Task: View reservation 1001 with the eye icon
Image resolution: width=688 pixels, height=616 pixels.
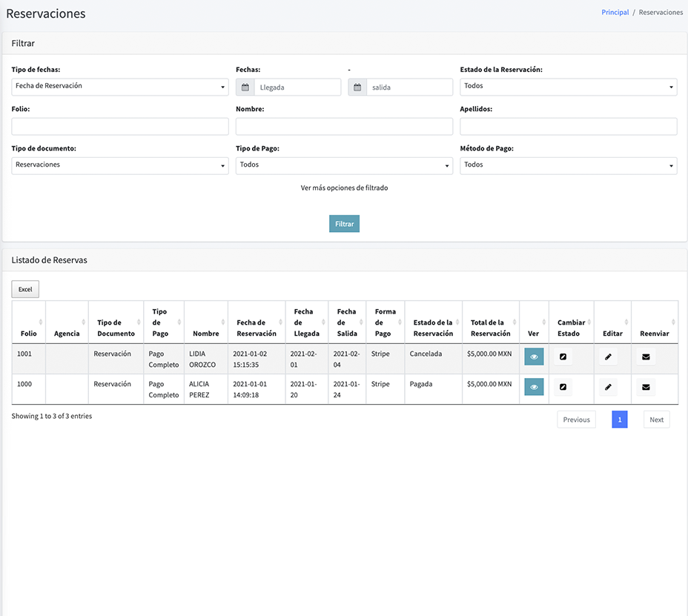Action: 534,357
